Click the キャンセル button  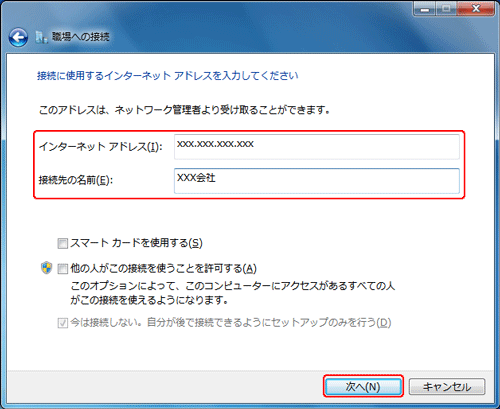tap(447, 387)
